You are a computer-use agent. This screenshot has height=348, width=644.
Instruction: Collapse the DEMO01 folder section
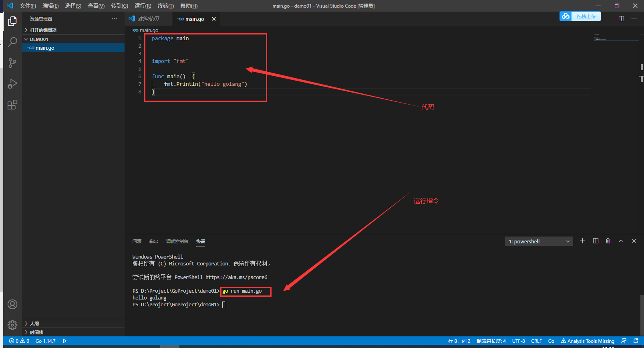click(39, 39)
